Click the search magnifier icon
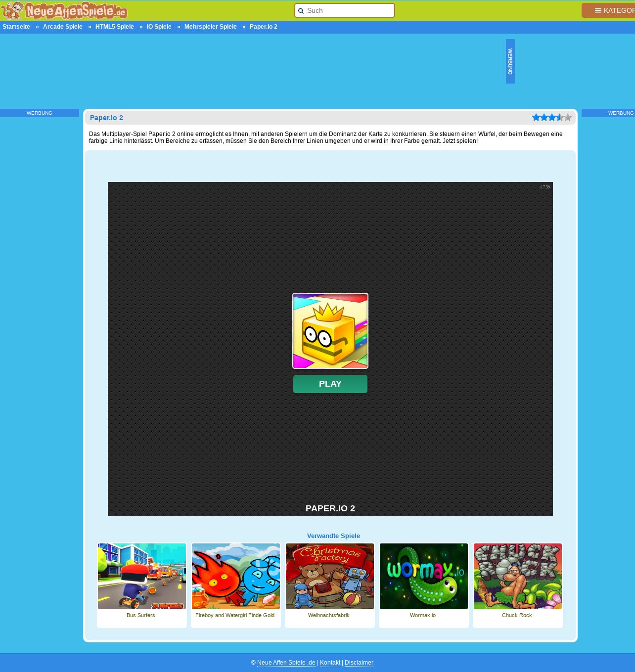Screen dimensions: 635x672 (x=301, y=11)
